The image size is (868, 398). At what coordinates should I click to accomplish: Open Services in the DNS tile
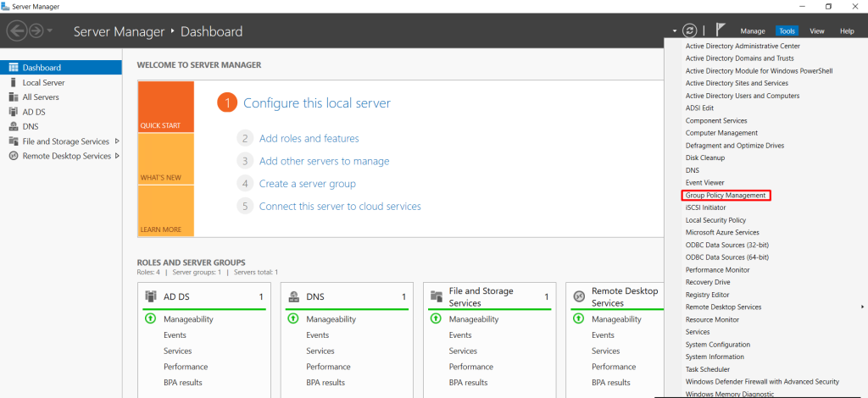pos(320,351)
